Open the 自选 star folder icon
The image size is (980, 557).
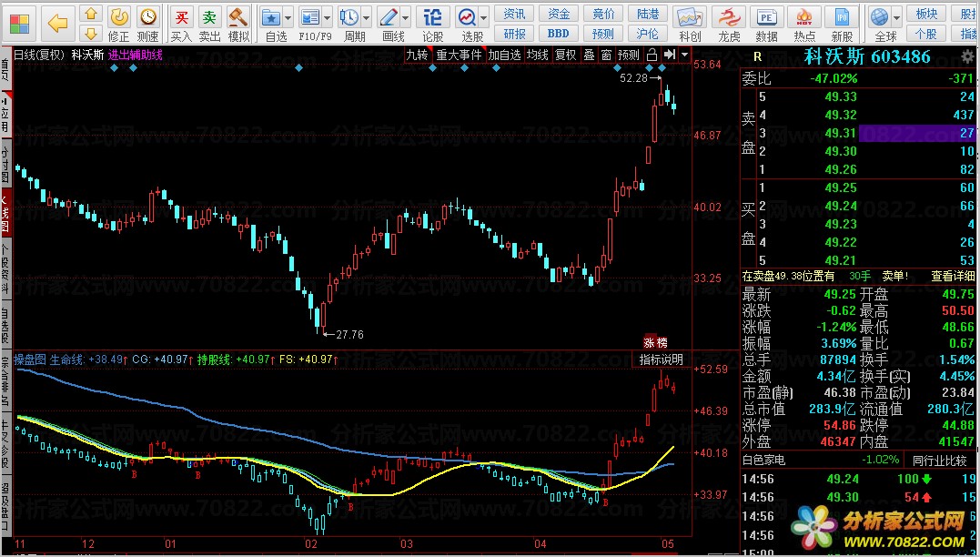click(x=270, y=17)
